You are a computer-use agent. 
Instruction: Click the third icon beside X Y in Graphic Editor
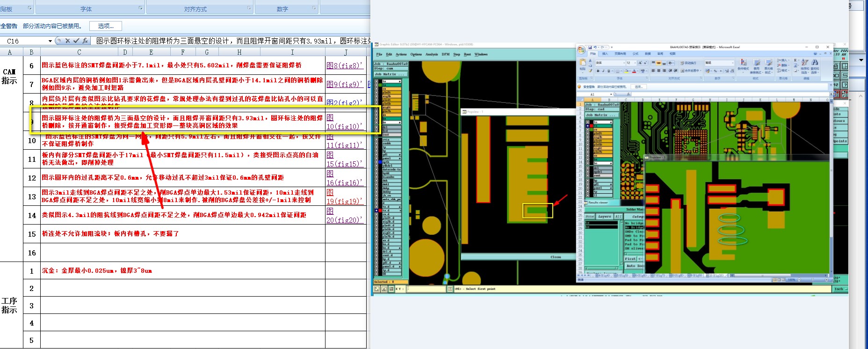pos(391,289)
